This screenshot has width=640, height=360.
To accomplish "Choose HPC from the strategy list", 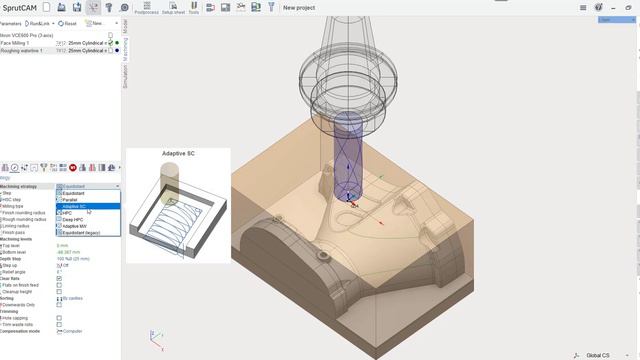I will (88, 213).
